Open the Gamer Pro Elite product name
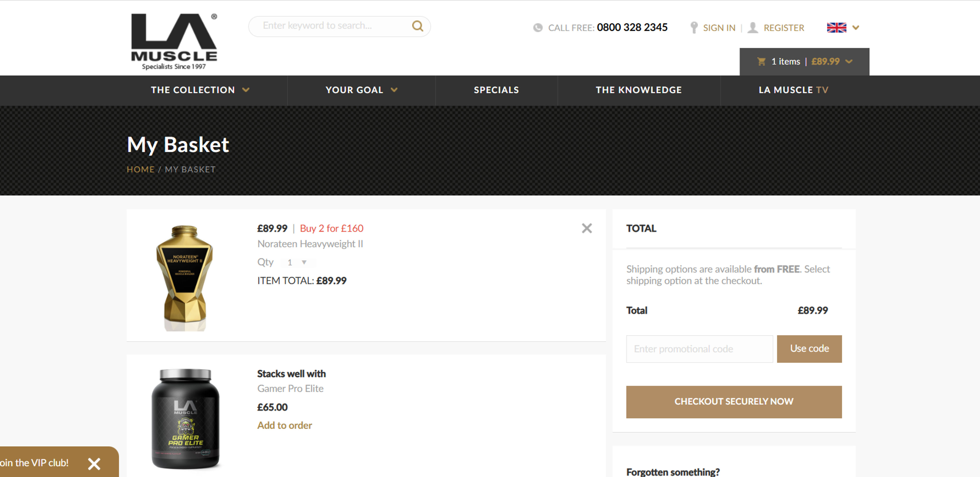The width and height of the screenshot is (980, 477). [290, 388]
